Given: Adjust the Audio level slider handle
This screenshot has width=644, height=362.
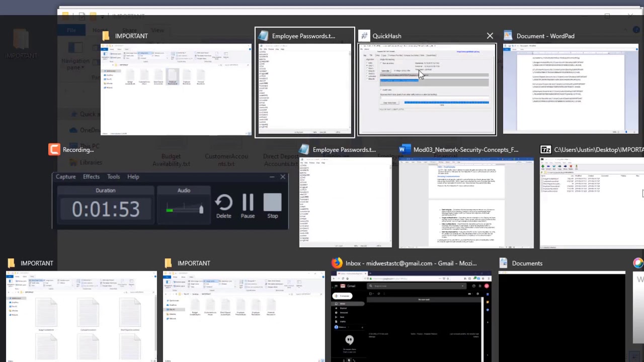Looking at the screenshot, I should [201, 209].
